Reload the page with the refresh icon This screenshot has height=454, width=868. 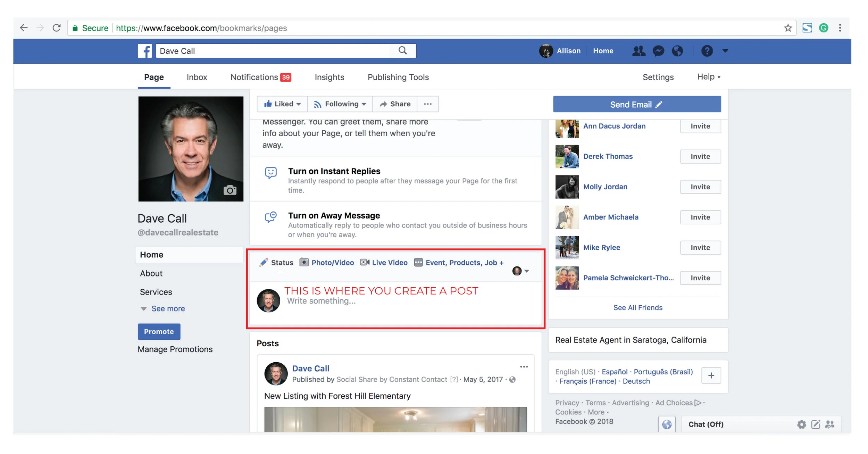(x=57, y=28)
